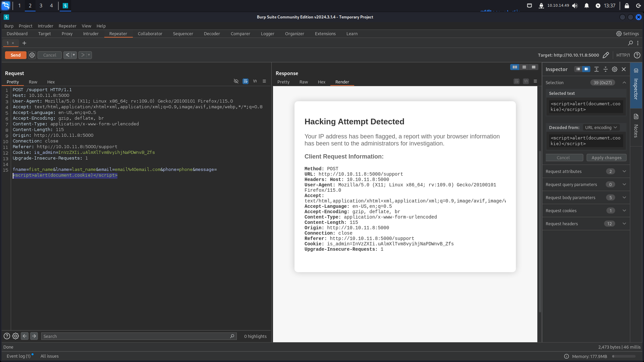Viewport: 644px width, 362px height.
Task: Click notifications bell in system tray
Action: point(587,6)
